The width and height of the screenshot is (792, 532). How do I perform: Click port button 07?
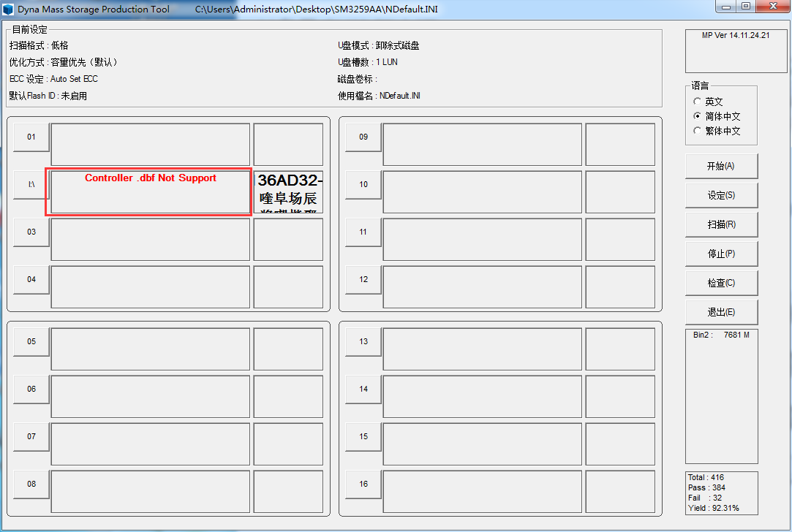pyautogui.click(x=31, y=436)
